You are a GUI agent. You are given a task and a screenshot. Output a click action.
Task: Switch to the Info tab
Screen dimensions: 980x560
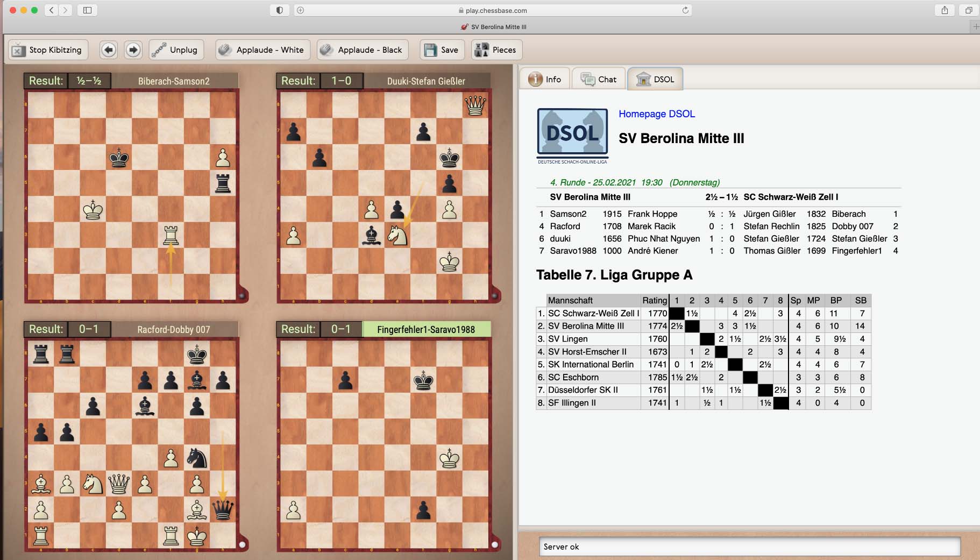point(545,79)
